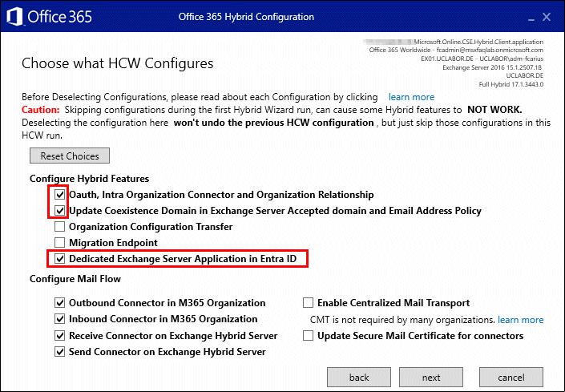Image resolution: width=565 pixels, height=392 pixels.
Task: Check Update Secure Mail Certificate for connectors
Action: (308, 335)
